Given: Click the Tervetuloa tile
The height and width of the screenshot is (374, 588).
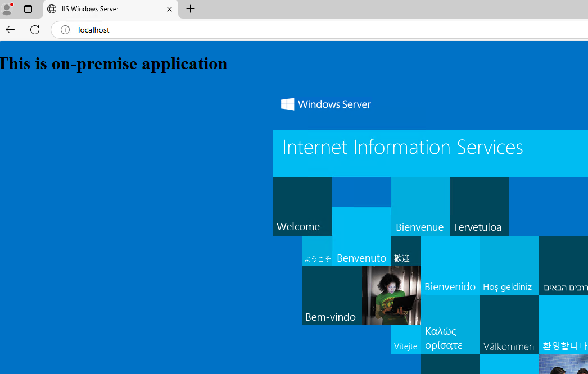Looking at the screenshot, I should [480, 206].
